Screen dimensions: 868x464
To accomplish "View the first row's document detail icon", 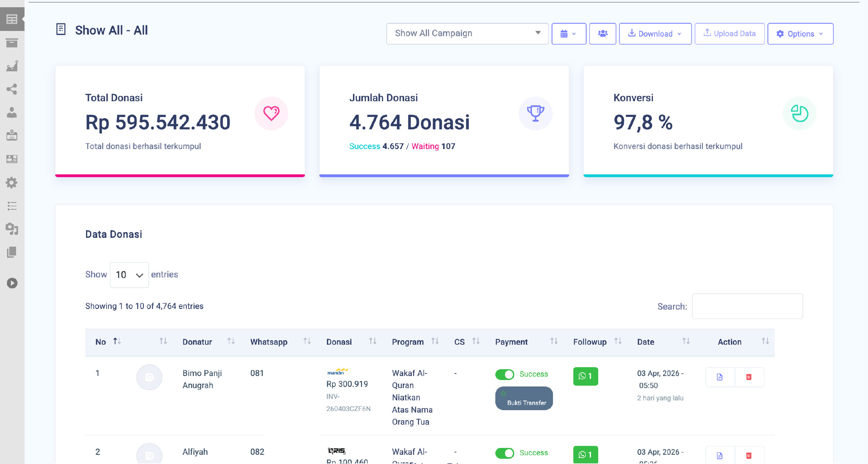I will (x=720, y=377).
